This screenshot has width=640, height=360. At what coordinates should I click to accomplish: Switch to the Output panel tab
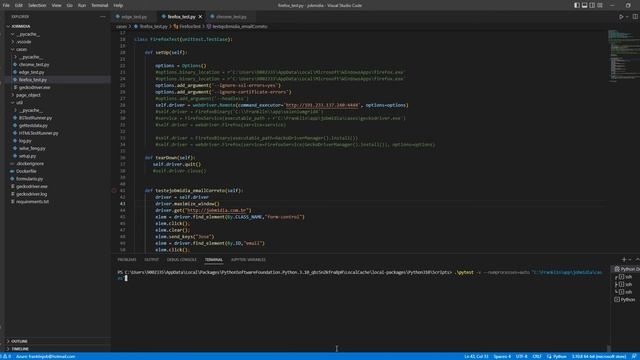[151, 260]
